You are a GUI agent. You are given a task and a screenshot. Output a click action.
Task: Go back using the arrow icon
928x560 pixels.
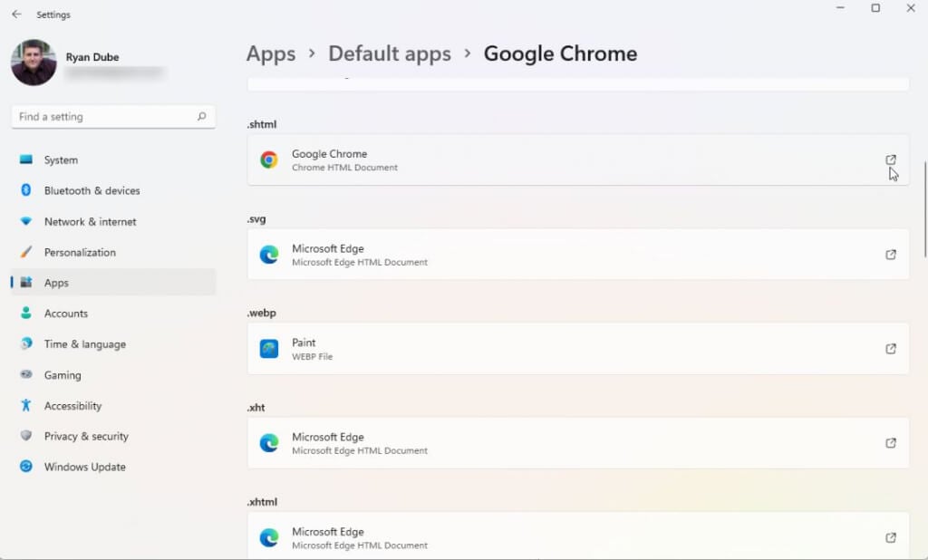(x=16, y=14)
